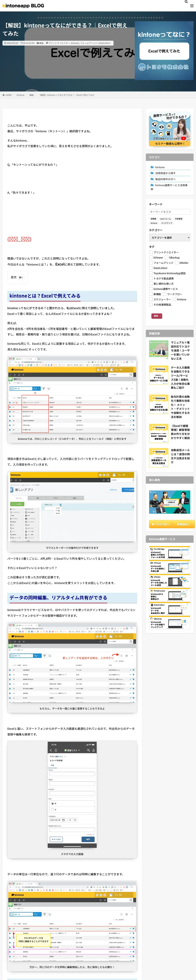Check the フォームブリッジ tag checkbox

point(151,263)
